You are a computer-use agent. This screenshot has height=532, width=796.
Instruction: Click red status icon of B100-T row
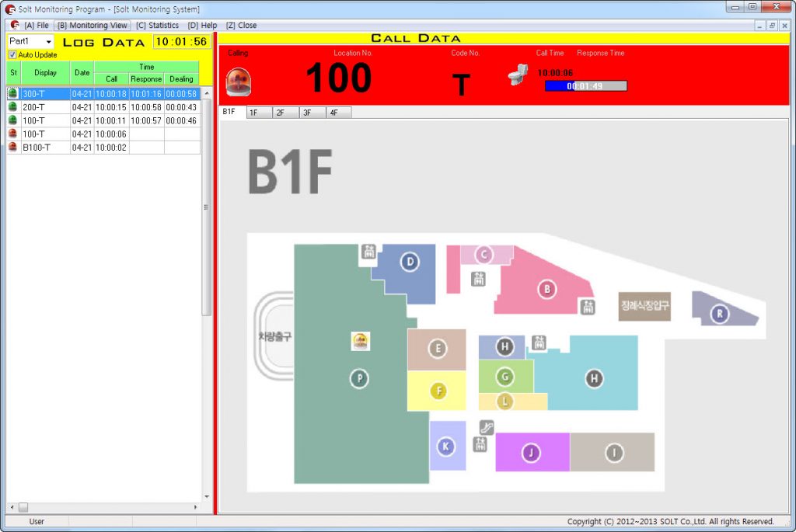point(12,147)
